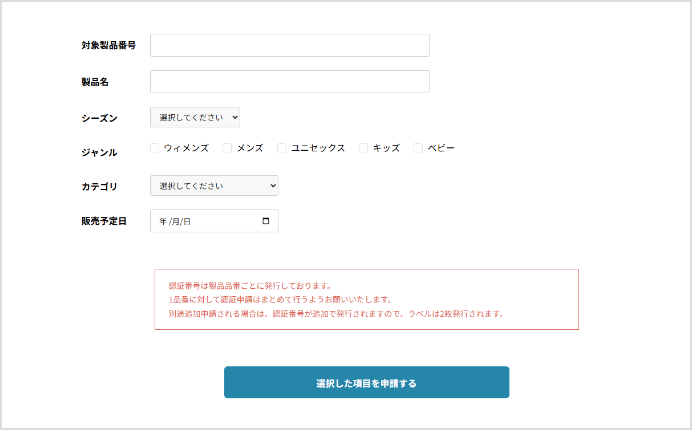Click the notice line starting 別途追加申請される場合
The height and width of the screenshot is (430, 692).
(x=336, y=314)
